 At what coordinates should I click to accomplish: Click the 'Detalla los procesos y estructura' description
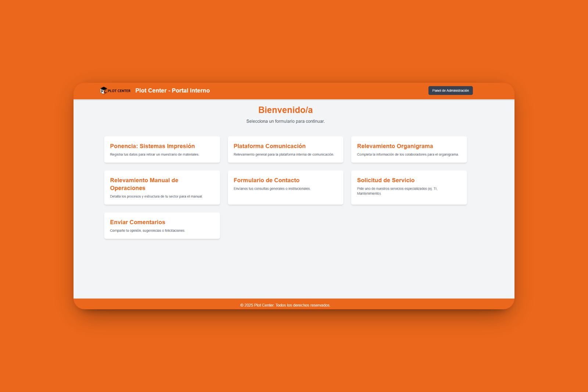156,197
